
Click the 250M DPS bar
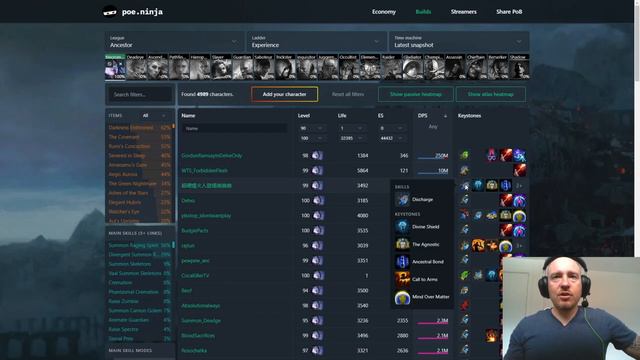click(433, 156)
